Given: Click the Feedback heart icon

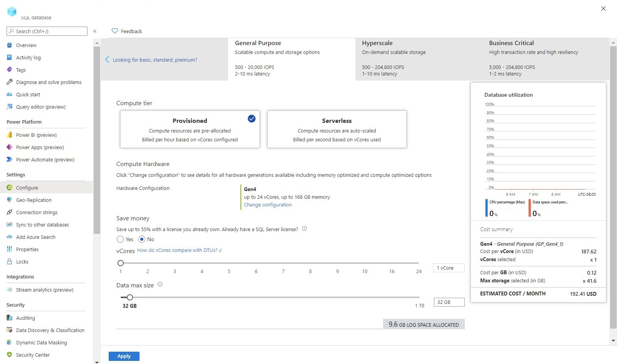Looking at the screenshot, I should click(115, 31).
